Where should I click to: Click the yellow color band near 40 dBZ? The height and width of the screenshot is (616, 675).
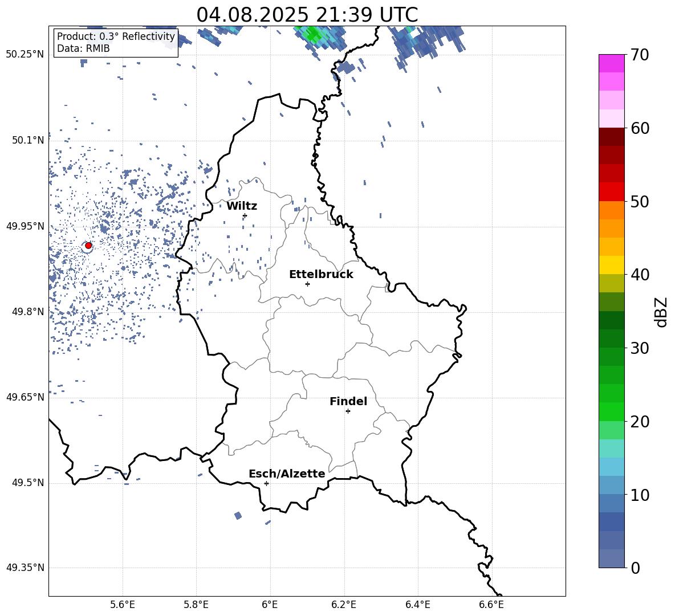[x=611, y=265]
